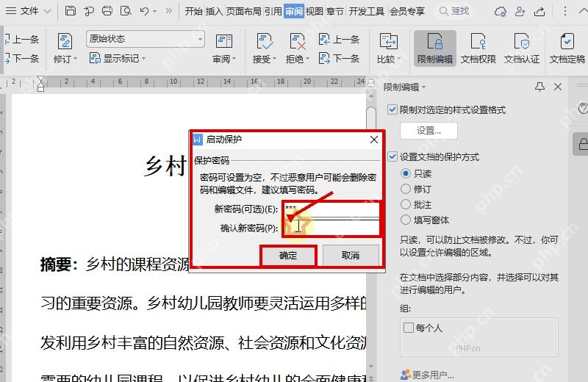This screenshot has width=588, height=382.
Task: Open the 会员专享 tab
Action: 407,11
